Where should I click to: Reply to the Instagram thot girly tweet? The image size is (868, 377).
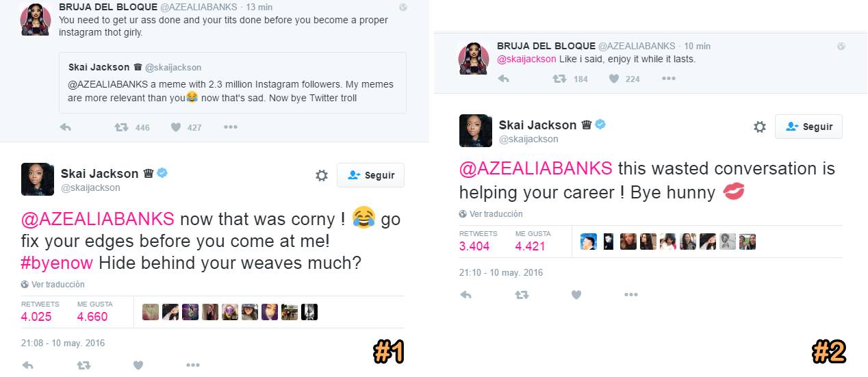66,127
